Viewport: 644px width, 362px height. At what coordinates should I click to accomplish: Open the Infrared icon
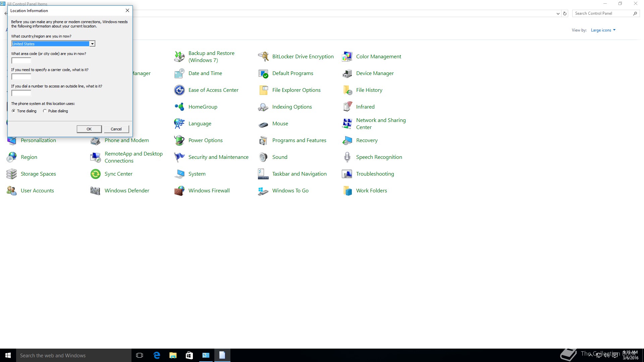coord(347,107)
